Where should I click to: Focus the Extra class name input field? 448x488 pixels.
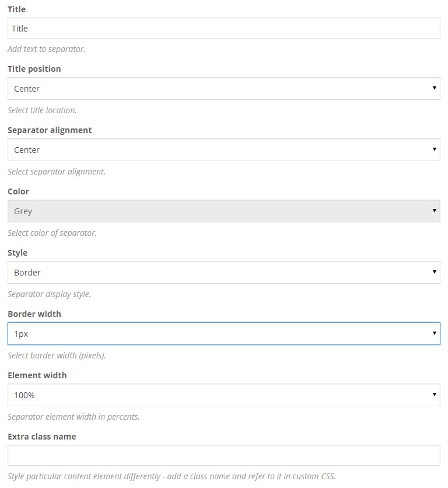[x=223, y=455]
